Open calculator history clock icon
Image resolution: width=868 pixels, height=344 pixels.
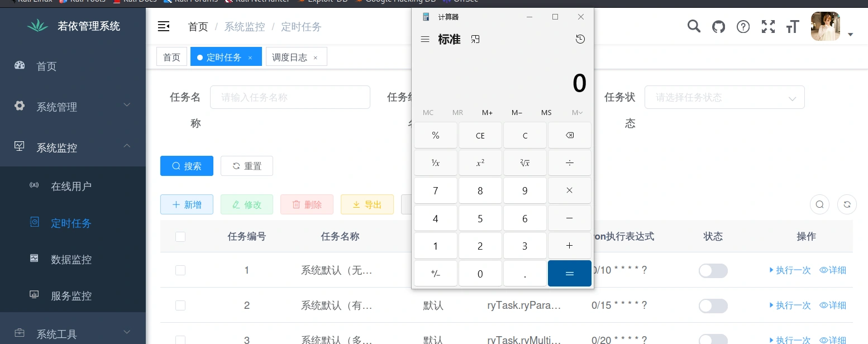[580, 39]
